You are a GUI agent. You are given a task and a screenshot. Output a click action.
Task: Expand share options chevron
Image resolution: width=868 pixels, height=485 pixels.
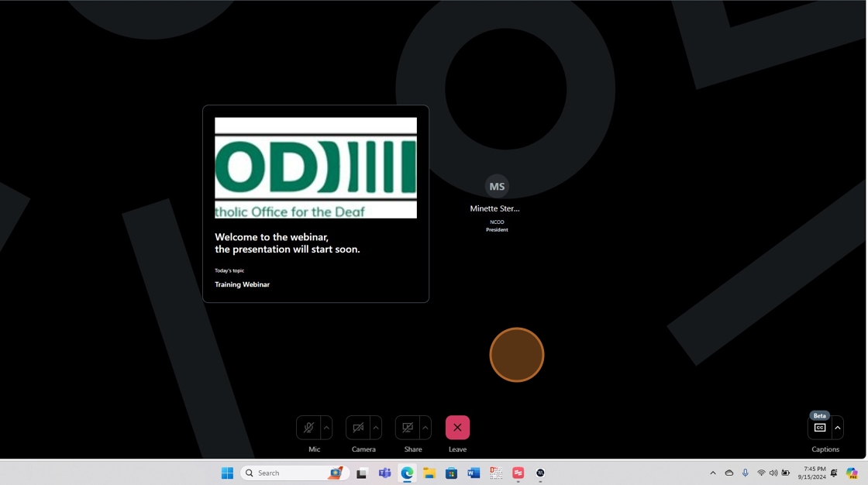(x=425, y=428)
